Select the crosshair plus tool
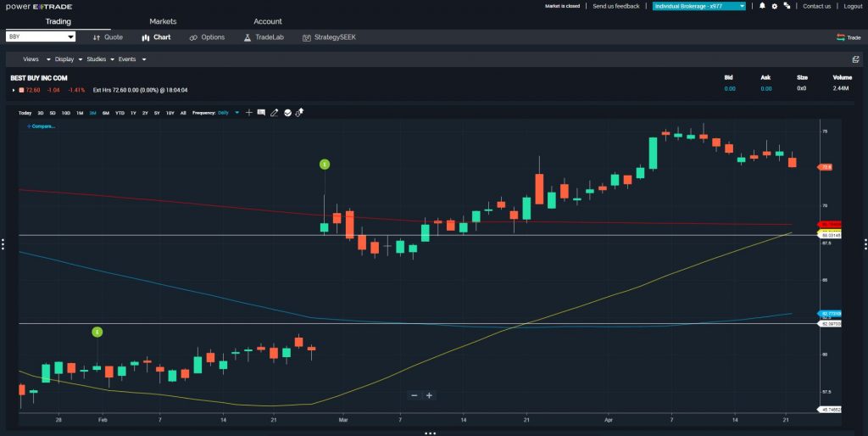Viewport: 868px width, 436px height. [x=249, y=113]
